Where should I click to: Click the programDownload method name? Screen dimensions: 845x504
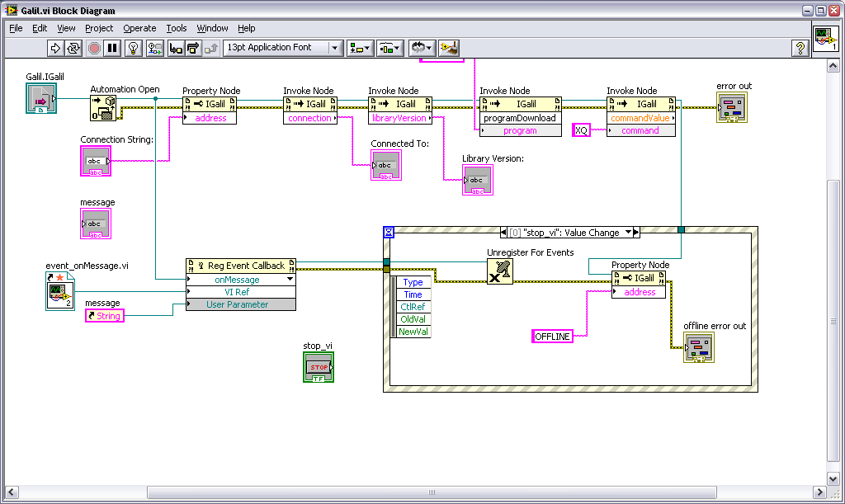point(520,118)
